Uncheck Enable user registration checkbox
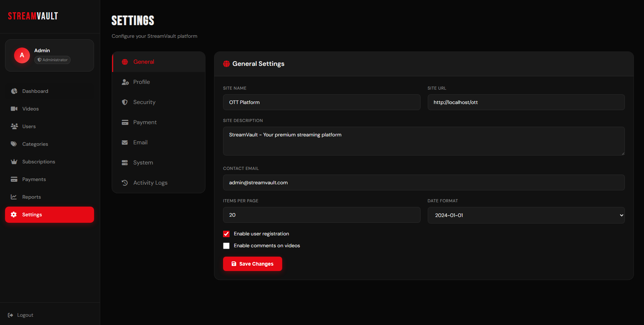 tap(226, 234)
